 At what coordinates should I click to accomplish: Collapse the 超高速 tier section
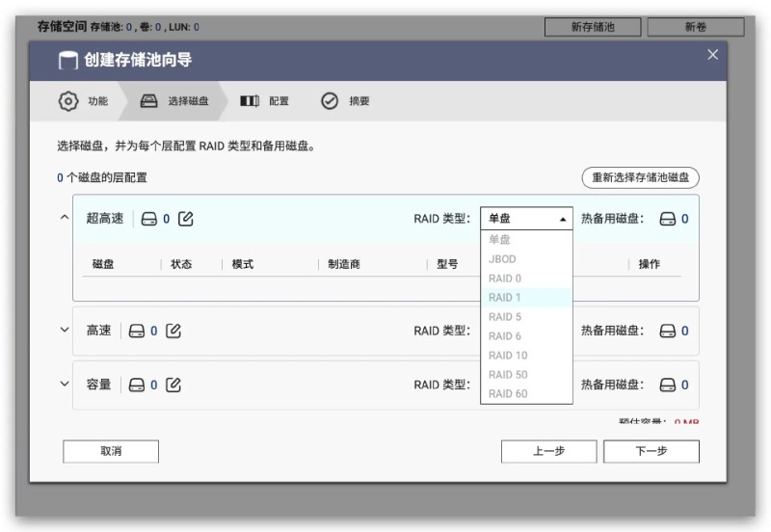65,219
